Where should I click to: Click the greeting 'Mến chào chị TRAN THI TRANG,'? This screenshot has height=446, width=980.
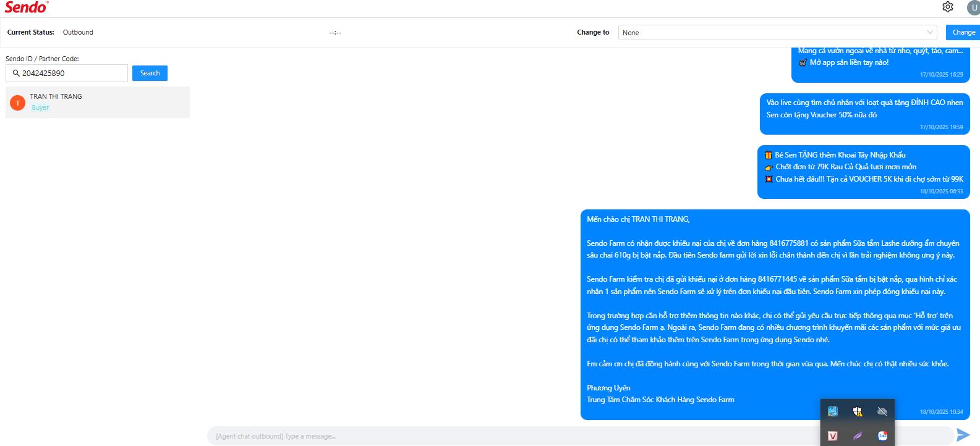point(638,219)
